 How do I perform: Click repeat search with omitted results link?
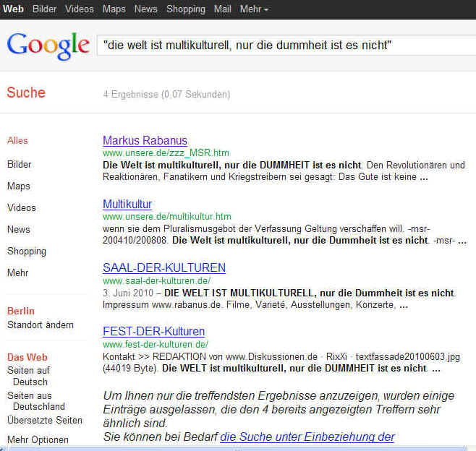click(x=307, y=437)
